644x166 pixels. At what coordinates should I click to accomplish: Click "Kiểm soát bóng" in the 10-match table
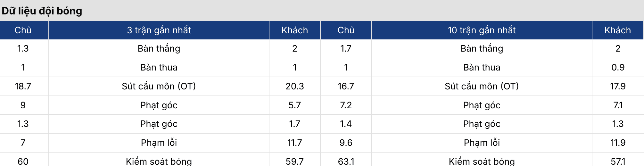(x=482, y=161)
